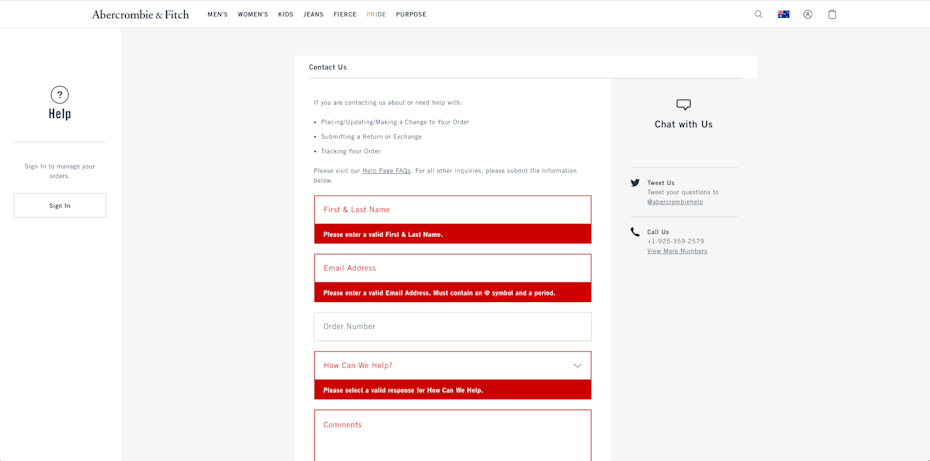Viewport: 930px width, 461px height.
Task: Go to the Pride section
Action: coord(376,15)
